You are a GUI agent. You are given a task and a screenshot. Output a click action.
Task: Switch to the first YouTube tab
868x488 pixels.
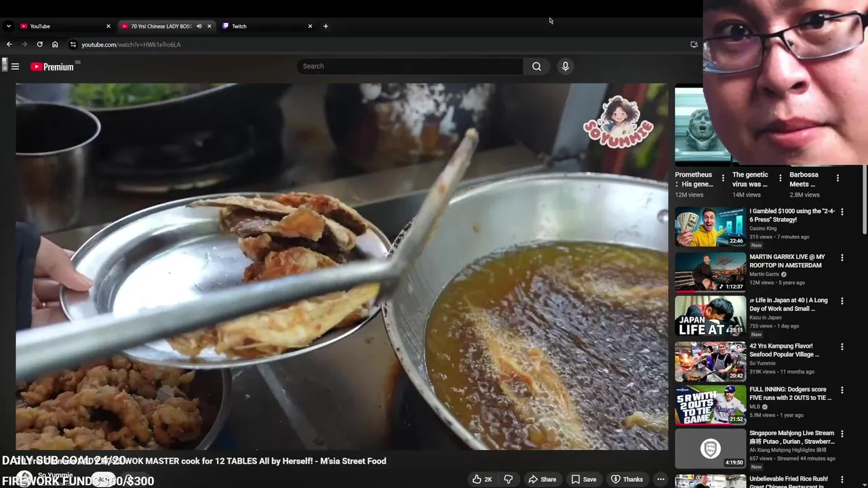coord(64,26)
